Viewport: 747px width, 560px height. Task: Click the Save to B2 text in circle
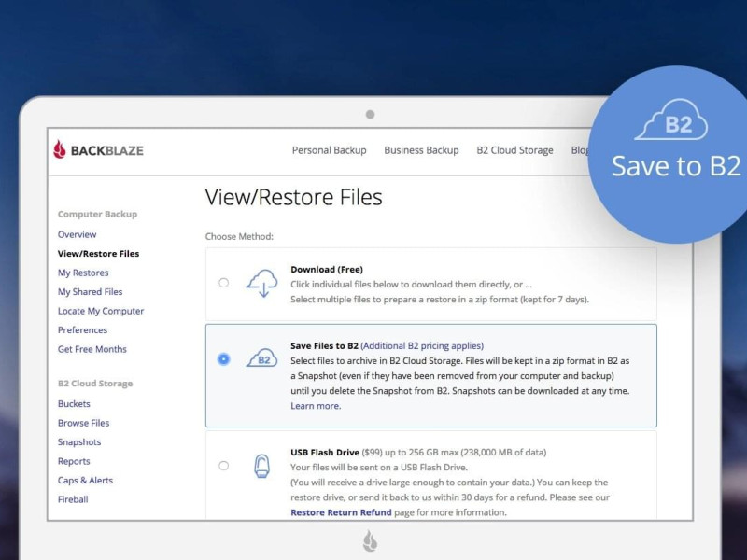click(x=676, y=166)
